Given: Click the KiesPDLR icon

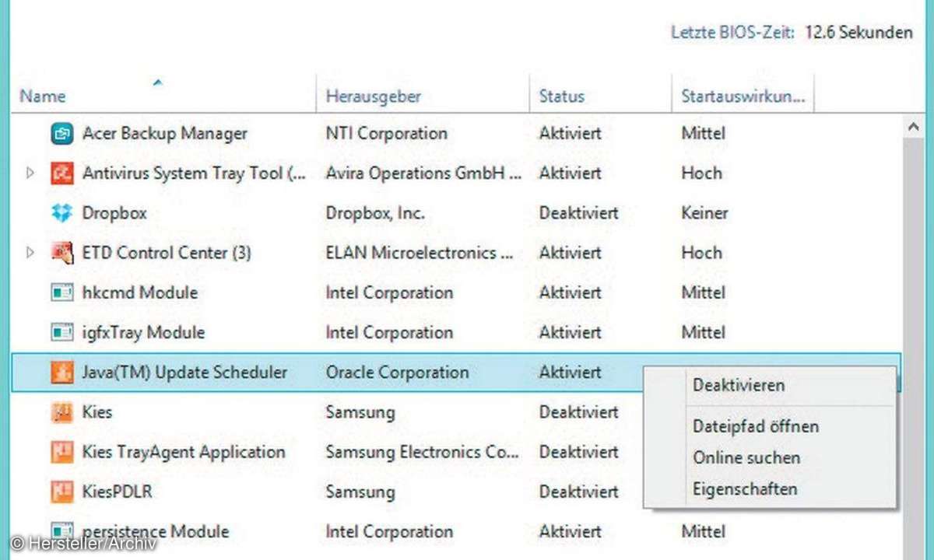Looking at the screenshot, I should click(61, 492).
